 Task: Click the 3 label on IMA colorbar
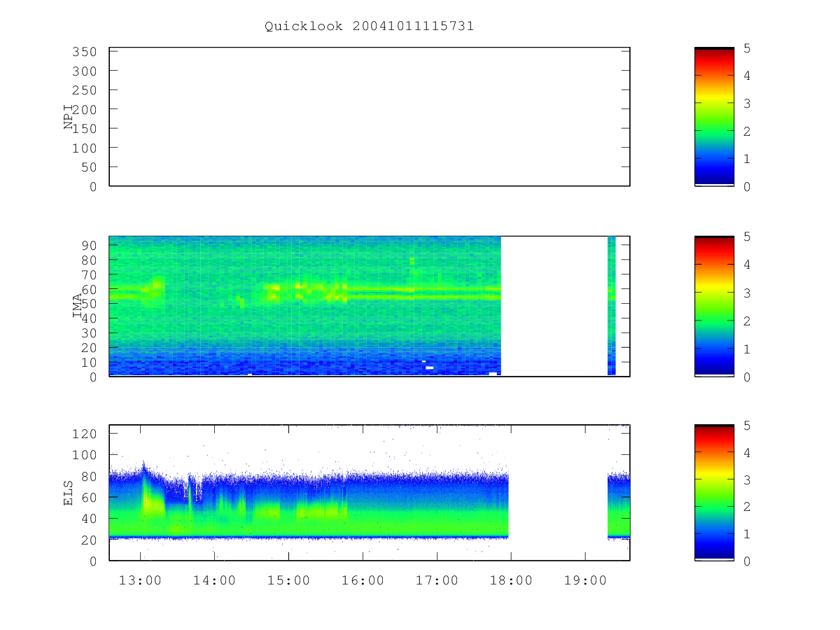(x=747, y=293)
